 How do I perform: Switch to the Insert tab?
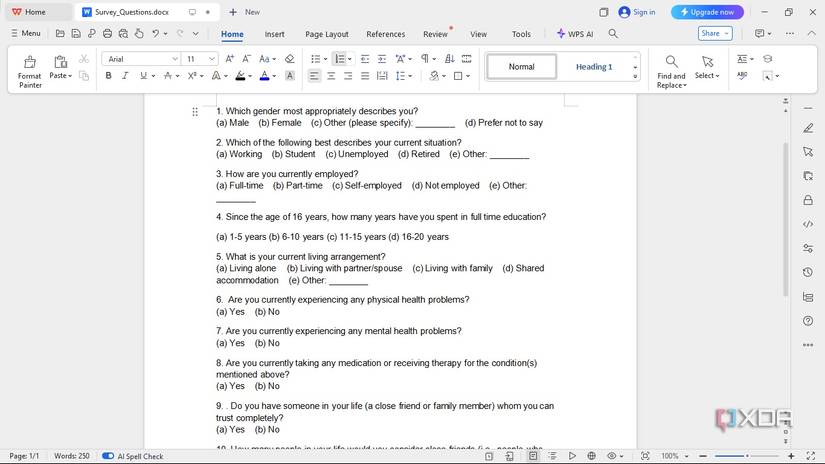pos(274,34)
